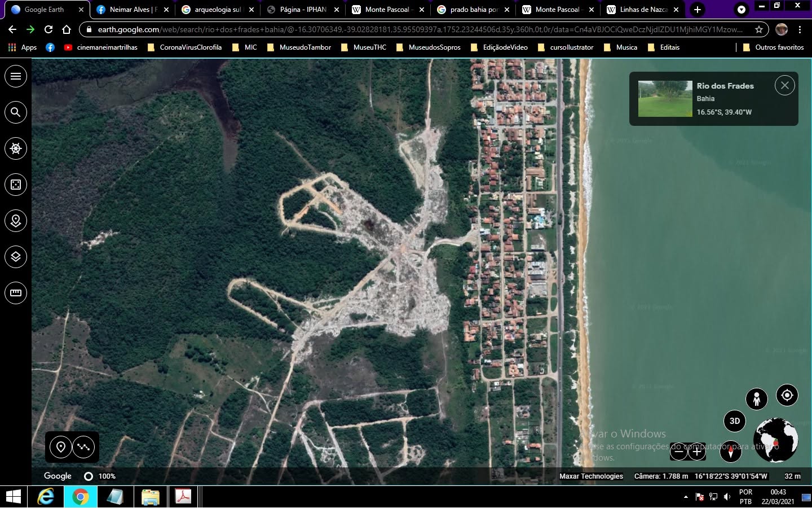Image resolution: width=812 pixels, height=508 pixels.
Task: Open Chrome three-dot menu
Action: [x=800, y=29]
